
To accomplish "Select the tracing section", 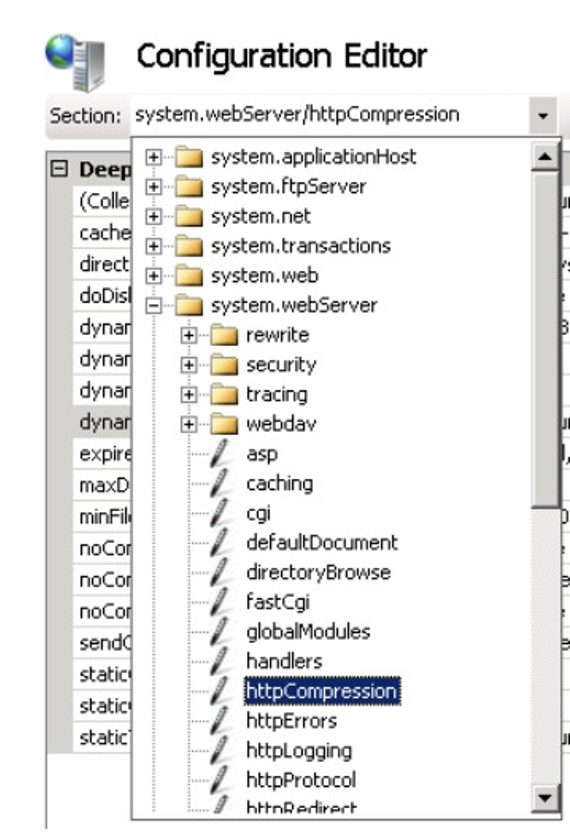I will [x=277, y=395].
